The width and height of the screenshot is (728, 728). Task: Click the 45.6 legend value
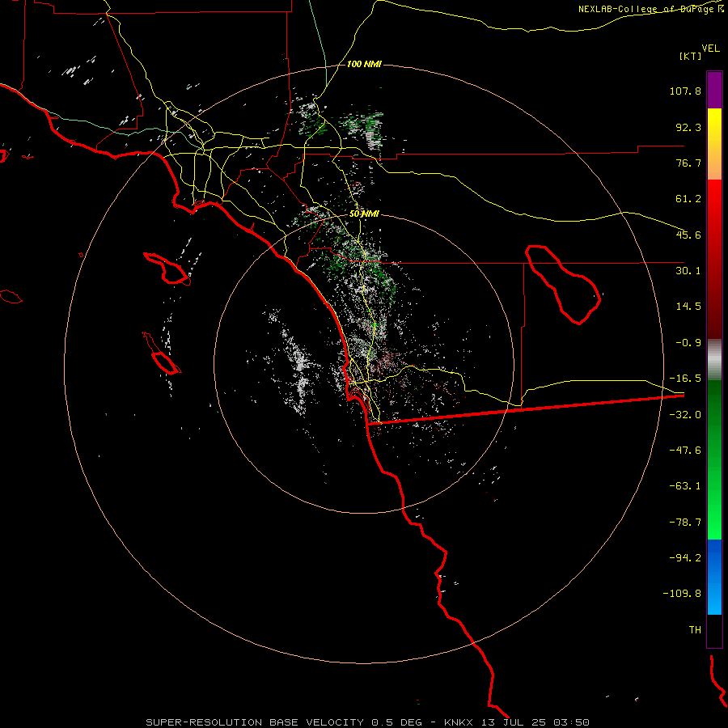pos(688,235)
